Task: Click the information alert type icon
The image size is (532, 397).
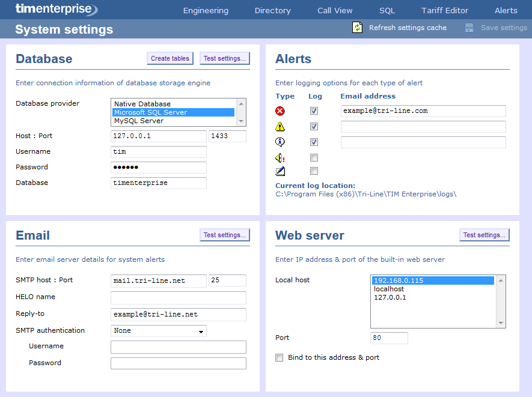Action: click(280, 142)
